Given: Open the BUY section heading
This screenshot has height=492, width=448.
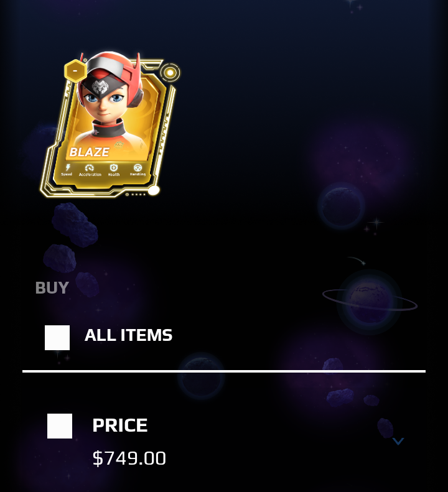Looking at the screenshot, I should (52, 288).
